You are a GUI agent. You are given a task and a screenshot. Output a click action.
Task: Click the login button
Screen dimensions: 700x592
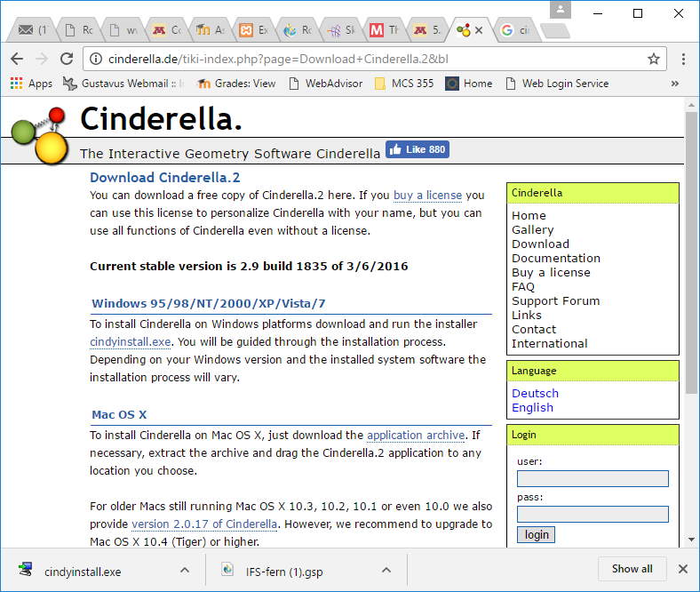click(536, 535)
